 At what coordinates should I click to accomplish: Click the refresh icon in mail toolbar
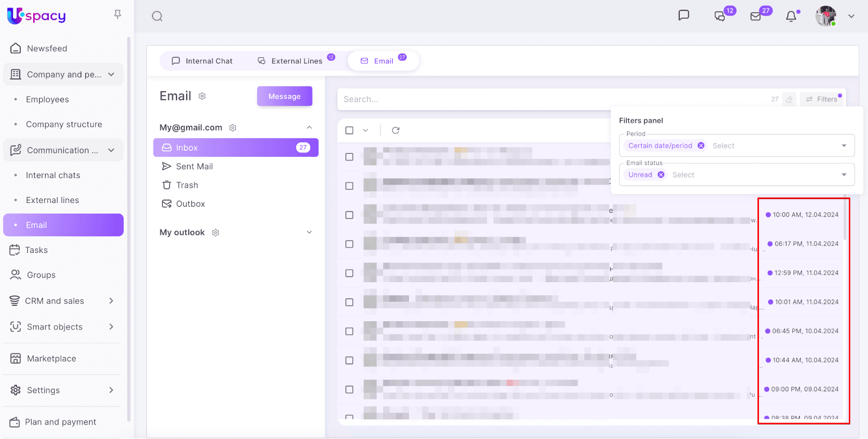(395, 130)
